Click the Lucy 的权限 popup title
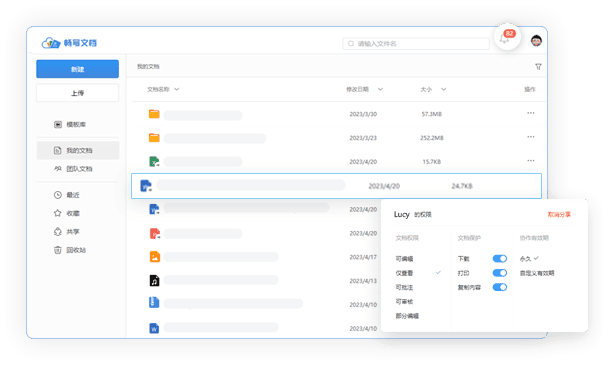 click(413, 214)
